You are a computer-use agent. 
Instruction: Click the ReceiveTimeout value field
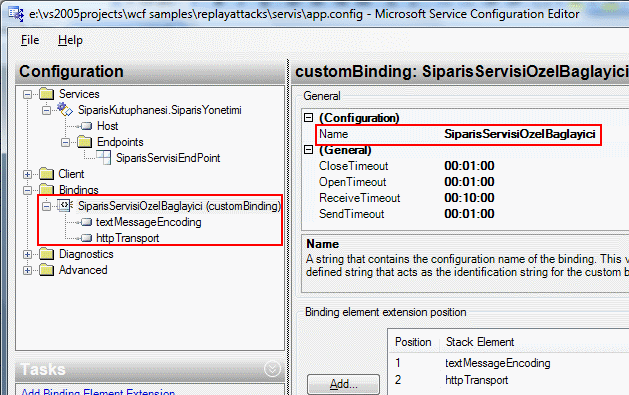click(x=534, y=198)
